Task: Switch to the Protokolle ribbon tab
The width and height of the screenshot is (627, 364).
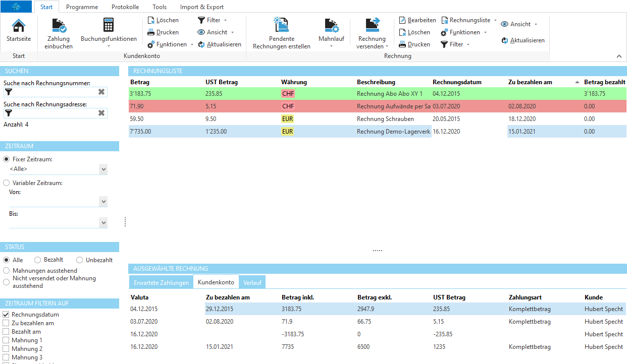Action: [125, 7]
